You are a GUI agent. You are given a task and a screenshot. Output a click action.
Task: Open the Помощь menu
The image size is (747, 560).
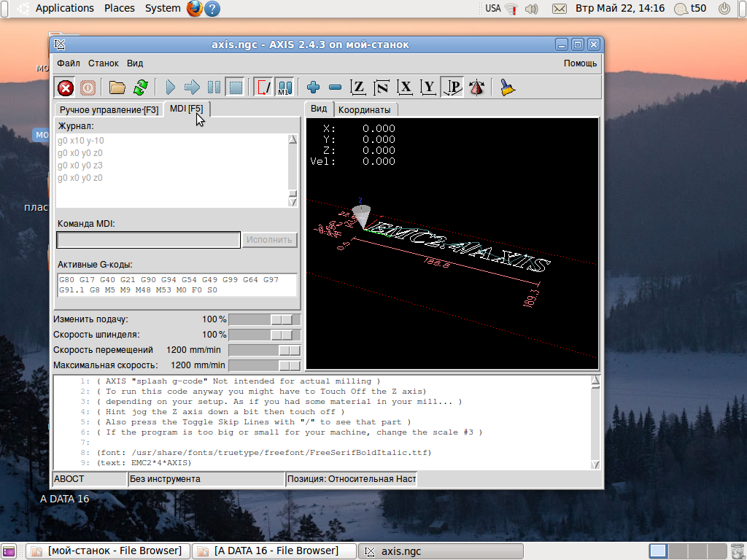click(x=580, y=63)
